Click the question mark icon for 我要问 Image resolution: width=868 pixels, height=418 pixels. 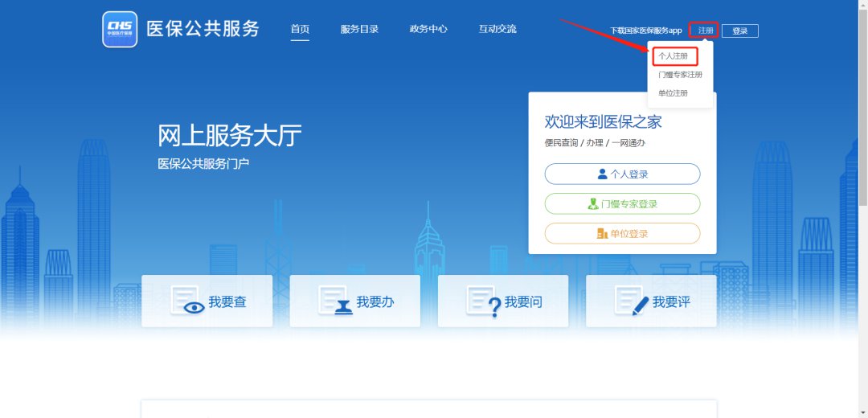(485, 302)
